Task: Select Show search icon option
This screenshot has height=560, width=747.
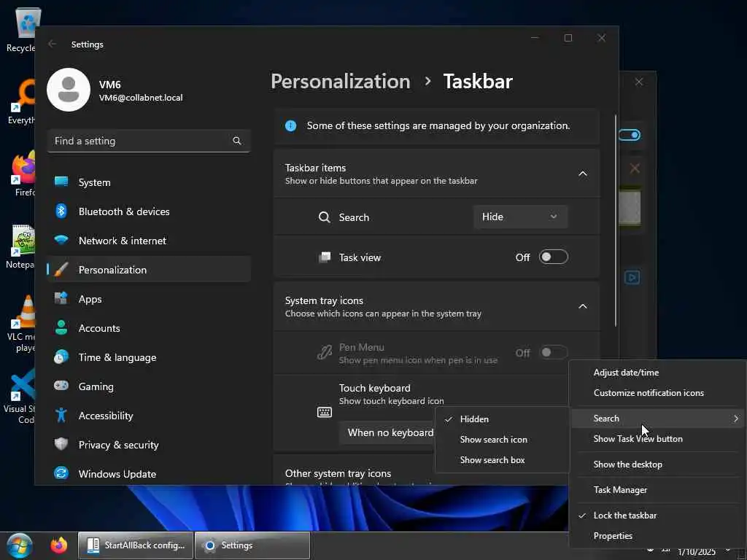Action: (x=502, y=440)
